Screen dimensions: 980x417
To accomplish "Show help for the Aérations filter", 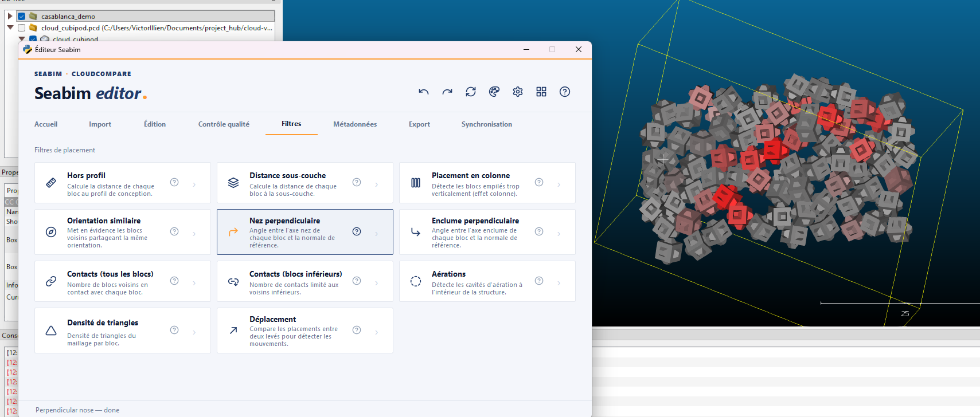I will [539, 281].
